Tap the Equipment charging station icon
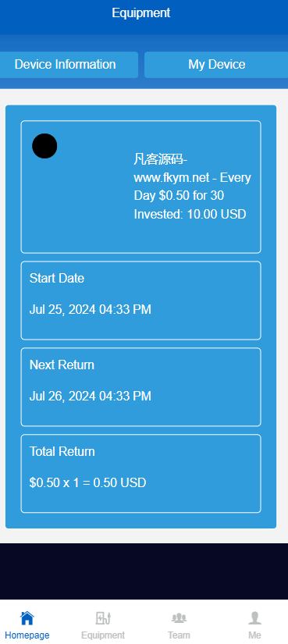 [x=103, y=617]
